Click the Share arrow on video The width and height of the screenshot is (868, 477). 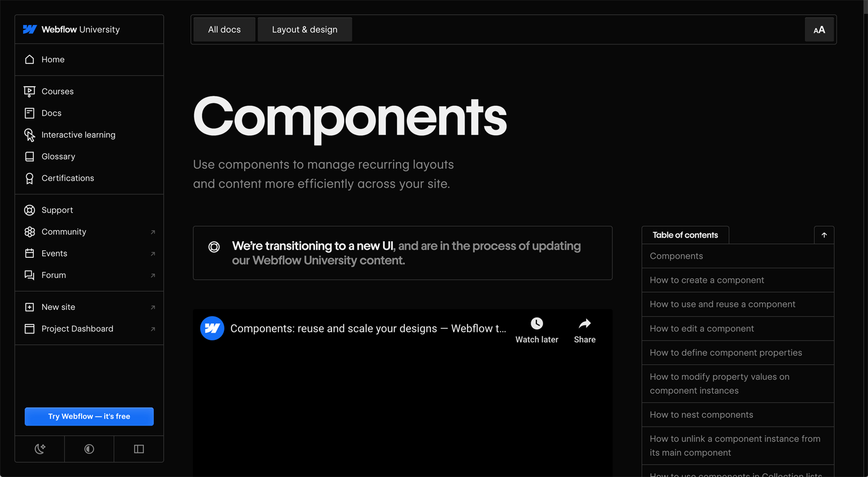click(x=584, y=324)
